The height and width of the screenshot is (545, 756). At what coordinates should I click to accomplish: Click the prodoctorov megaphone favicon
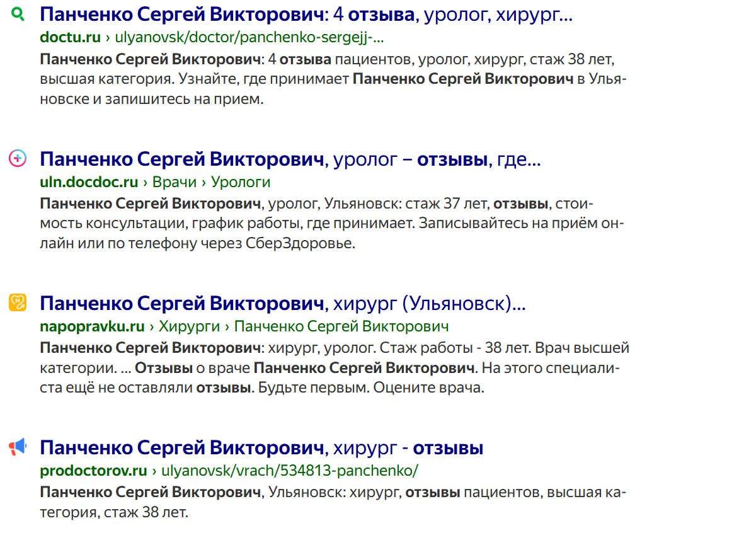click(18, 447)
